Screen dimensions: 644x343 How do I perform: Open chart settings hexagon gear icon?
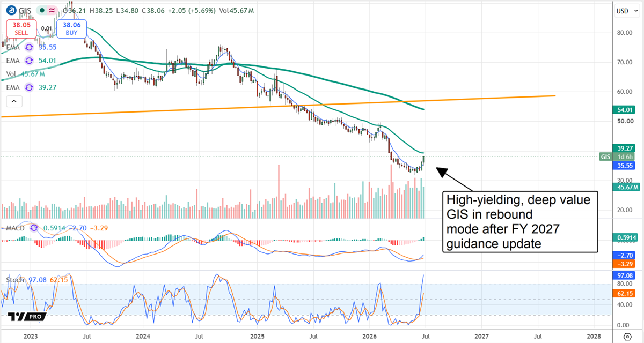click(x=627, y=336)
